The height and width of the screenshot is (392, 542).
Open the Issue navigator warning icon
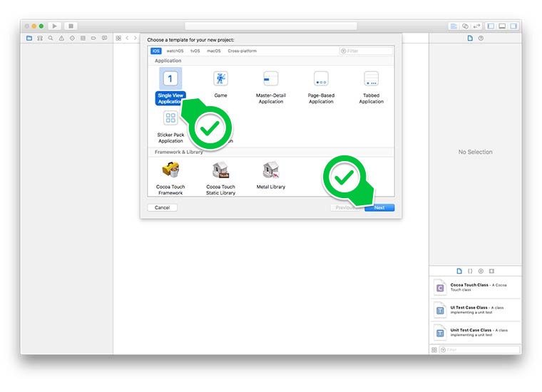coord(61,38)
